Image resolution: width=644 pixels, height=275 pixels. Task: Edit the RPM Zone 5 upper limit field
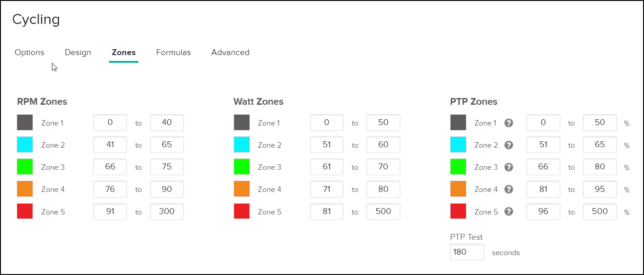coord(167,211)
